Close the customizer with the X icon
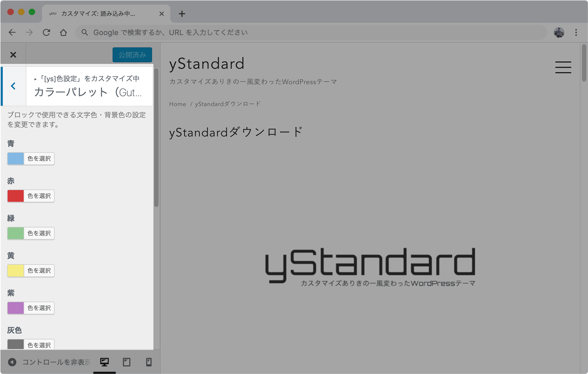This screenshot has width=588, height=374. point(13,55)
